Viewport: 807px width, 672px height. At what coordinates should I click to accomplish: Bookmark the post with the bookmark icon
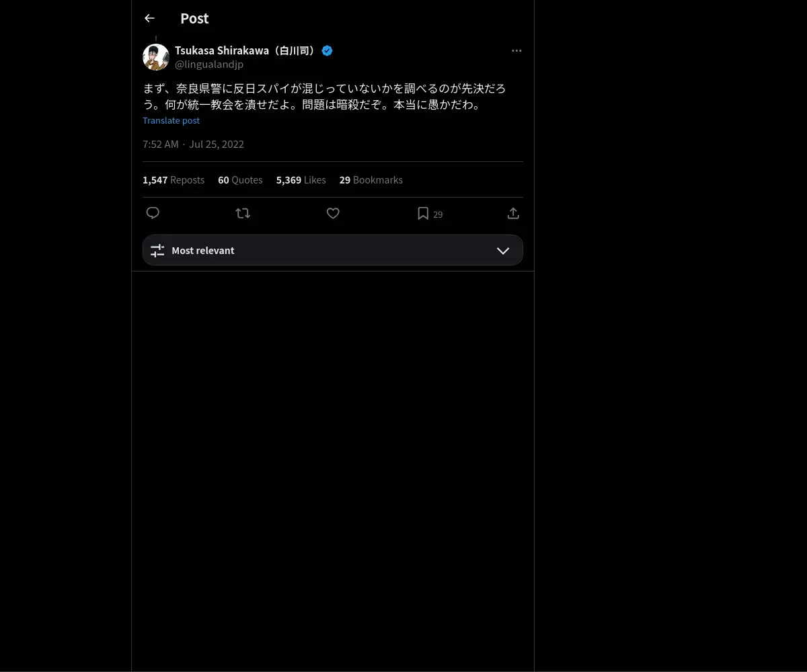coord(423,213)
